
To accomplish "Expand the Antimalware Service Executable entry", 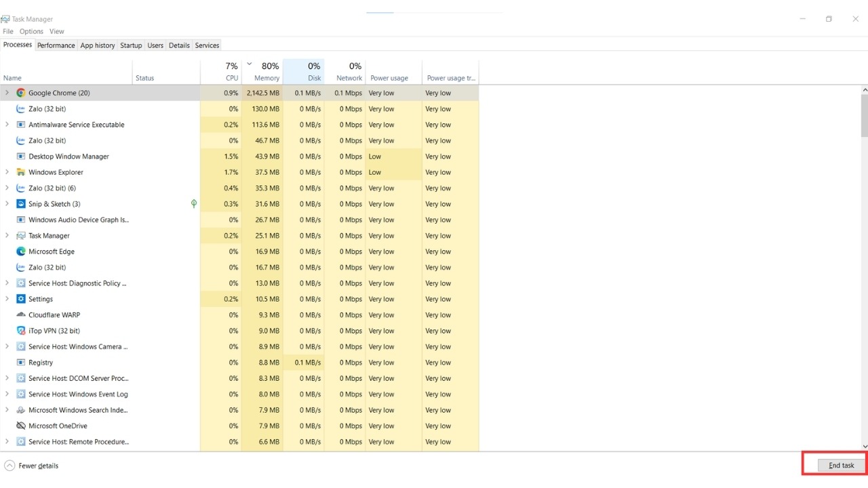I will (x=7, y=125).
